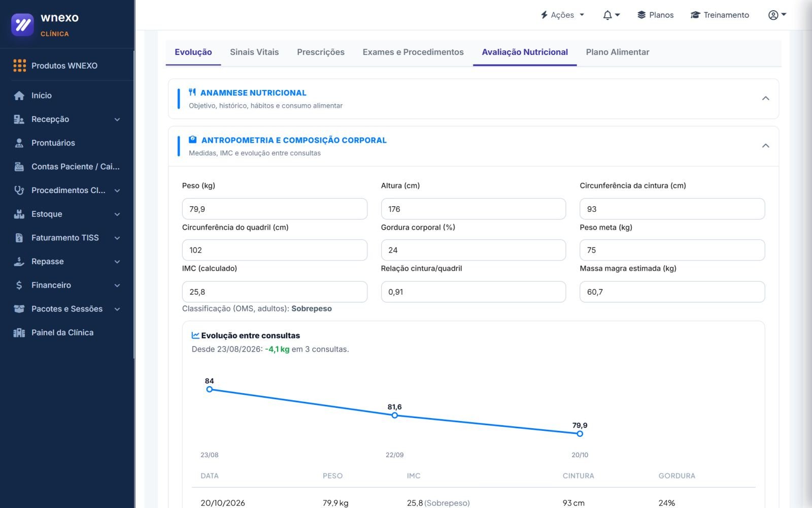Viewport: 812px width, 508px height.
Task: Click the Estoque boxes icon
Action: [x=19, y=214]
